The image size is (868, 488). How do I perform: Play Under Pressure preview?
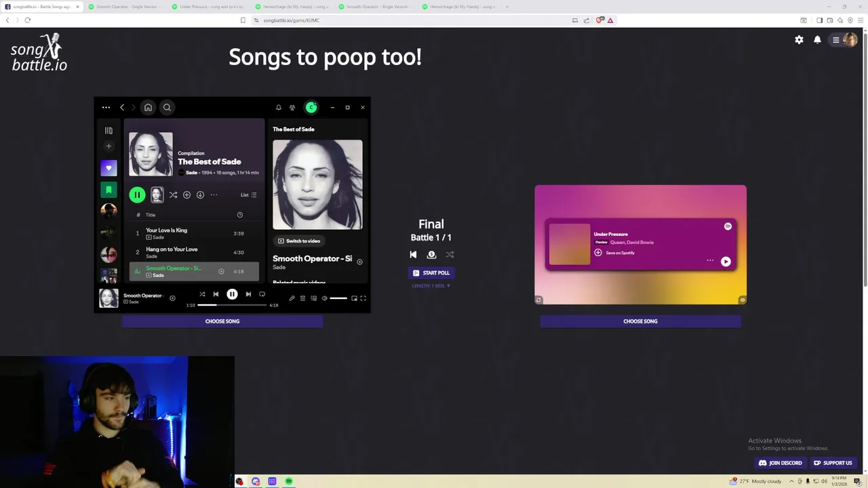726,262
